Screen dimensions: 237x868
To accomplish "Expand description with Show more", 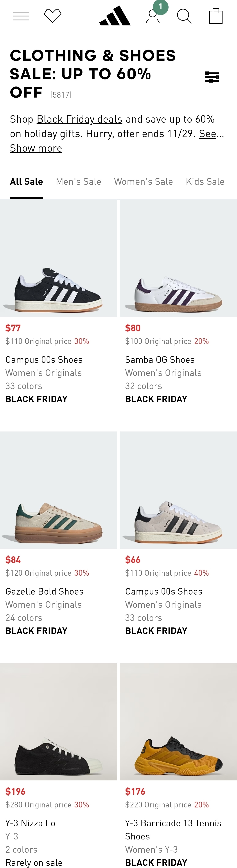I will tap(36, 148).
